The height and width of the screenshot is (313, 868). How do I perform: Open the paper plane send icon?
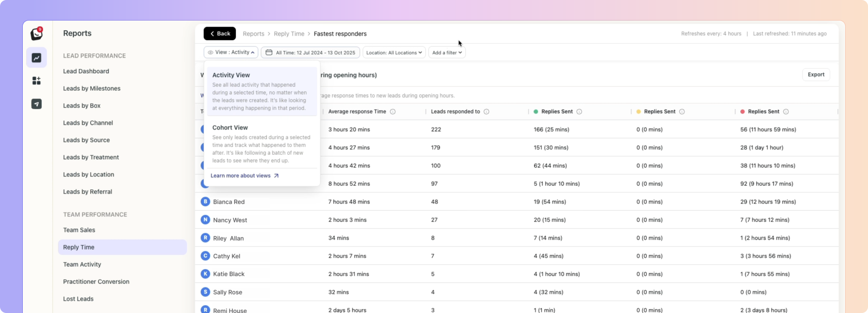[x=36, y=104]
